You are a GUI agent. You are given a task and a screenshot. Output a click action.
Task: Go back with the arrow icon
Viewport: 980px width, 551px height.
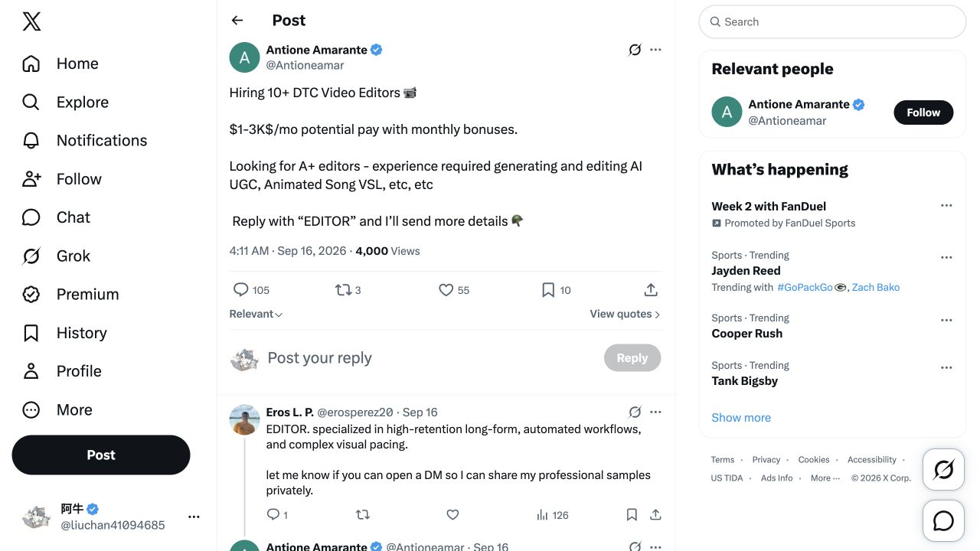[x=237, y=21]
